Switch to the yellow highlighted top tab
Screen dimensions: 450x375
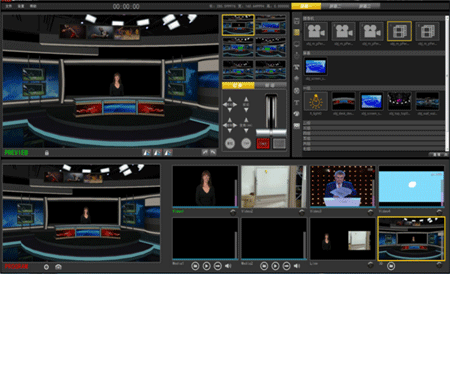[306, 6]
